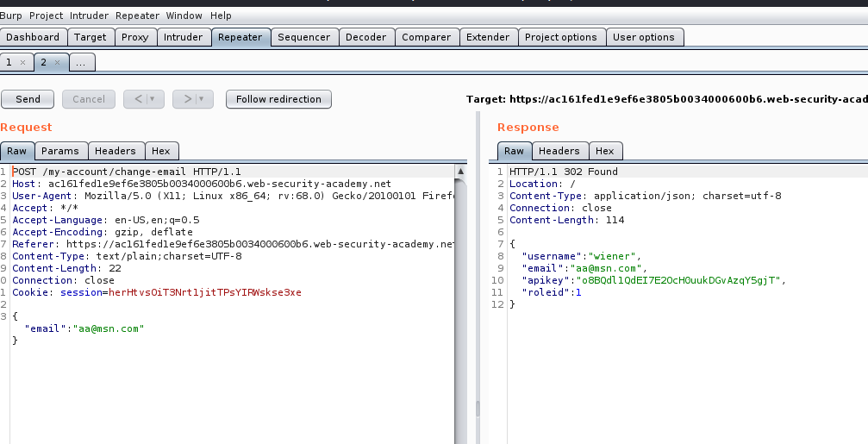Click the "email":"aa@msn.com" request body line
868x444 pixels.
pos(84,328)
